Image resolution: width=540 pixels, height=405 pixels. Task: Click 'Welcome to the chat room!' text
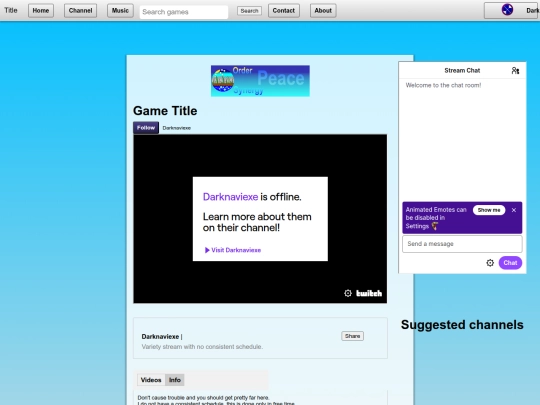(443, 85)
